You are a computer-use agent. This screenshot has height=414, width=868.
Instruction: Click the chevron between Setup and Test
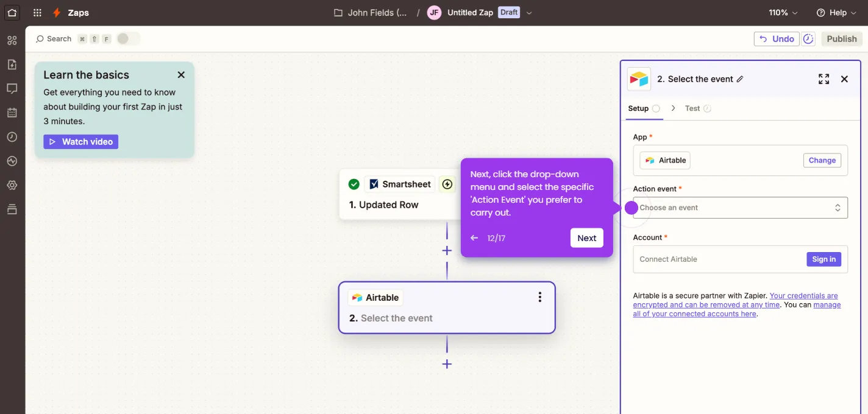[673, 108]
